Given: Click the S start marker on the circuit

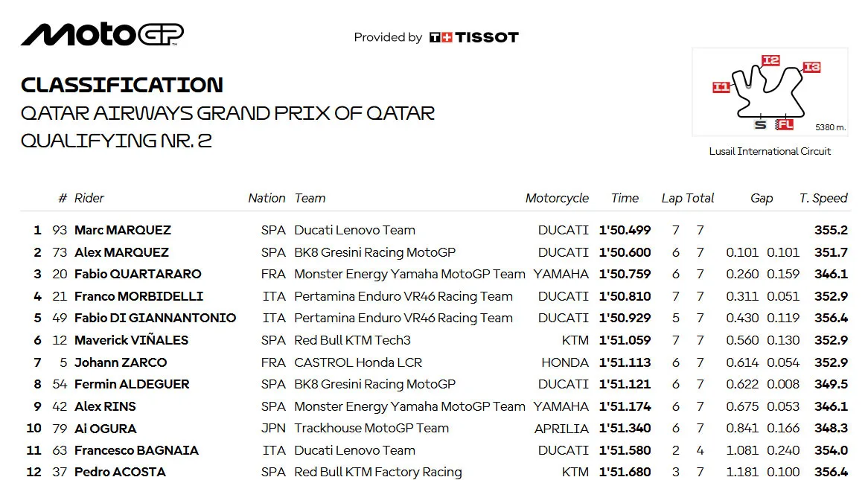Looking at the screenshot, I should pyautogui.click(x=761, y=124).
